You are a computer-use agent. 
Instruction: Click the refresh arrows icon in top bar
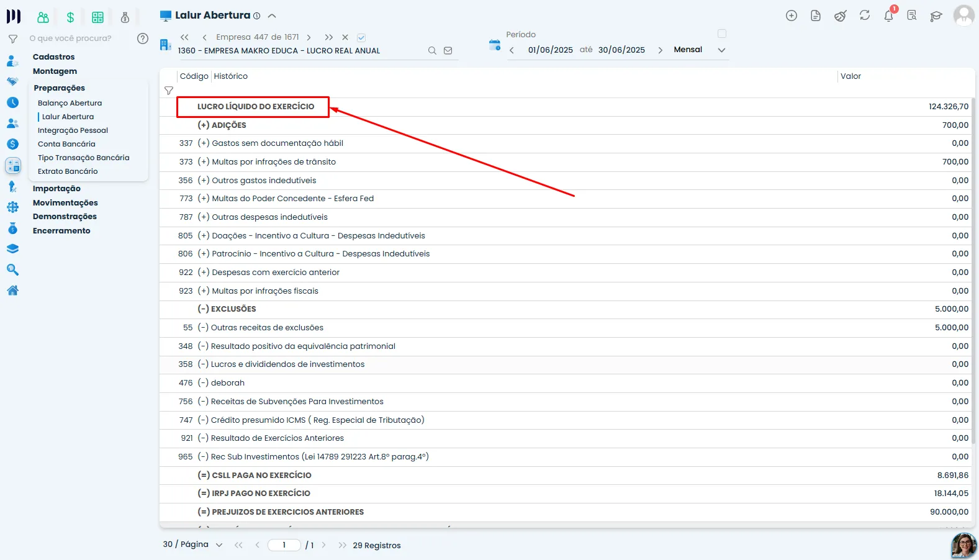tap(864, 16)
